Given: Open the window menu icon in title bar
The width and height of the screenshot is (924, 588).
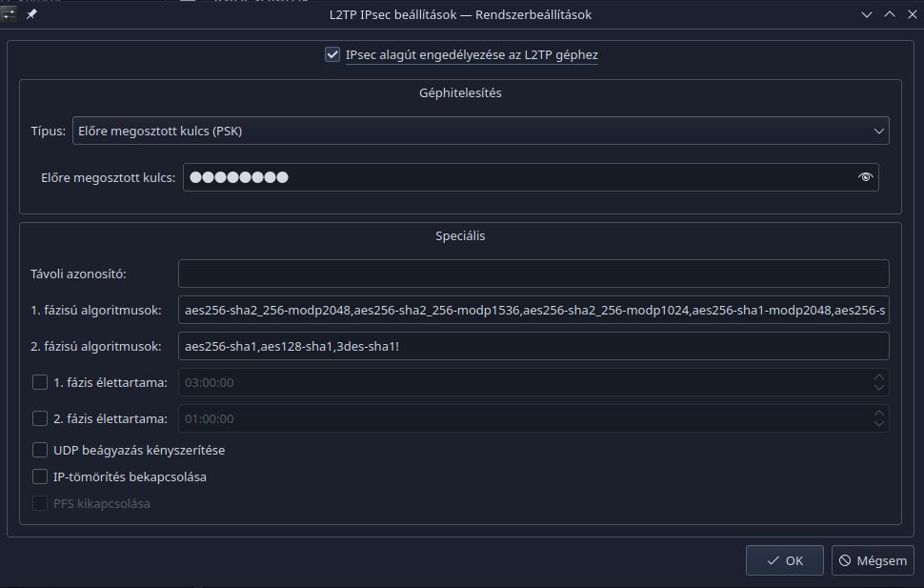Looking at the screenshot, I should [9, 13].
